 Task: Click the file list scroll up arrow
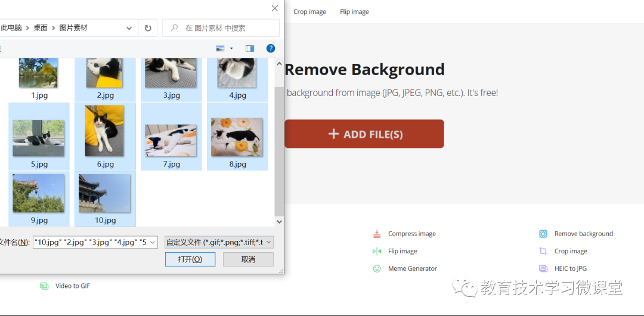point(279,64)
